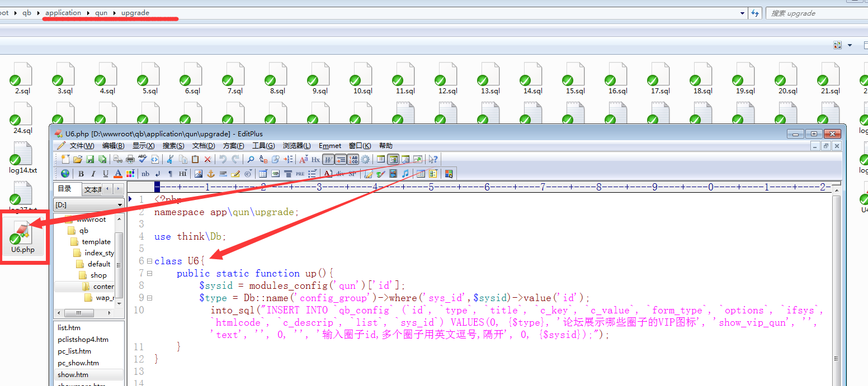Collapse the function up() fold on line 7
The height and width of the screenshot is (386, 868).
coord(149,273)
